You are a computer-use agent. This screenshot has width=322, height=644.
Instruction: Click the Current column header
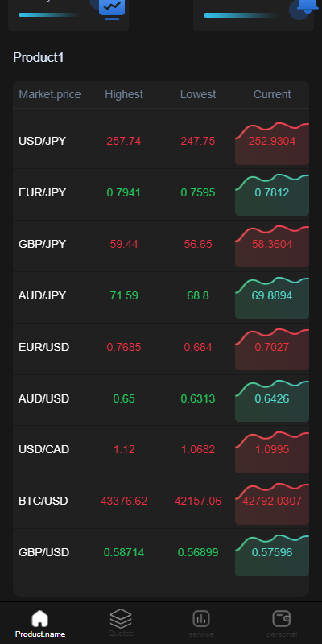tap(272, 94)
